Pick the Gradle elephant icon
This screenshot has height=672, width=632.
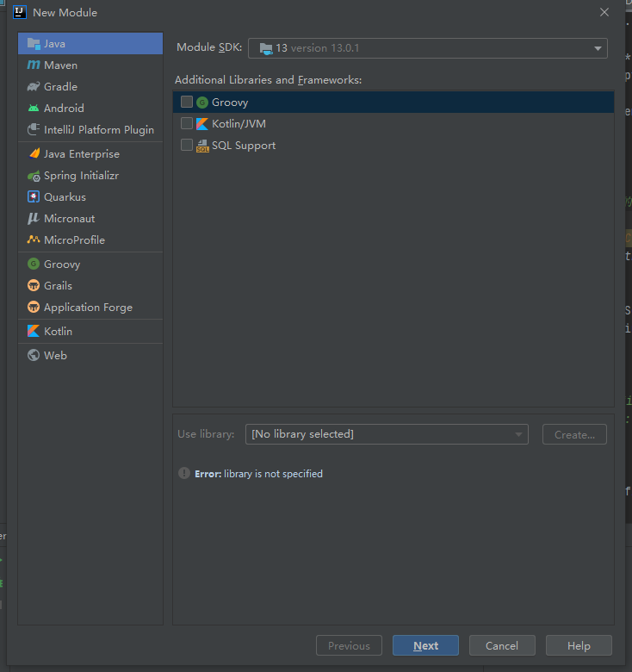coord(34,86)
